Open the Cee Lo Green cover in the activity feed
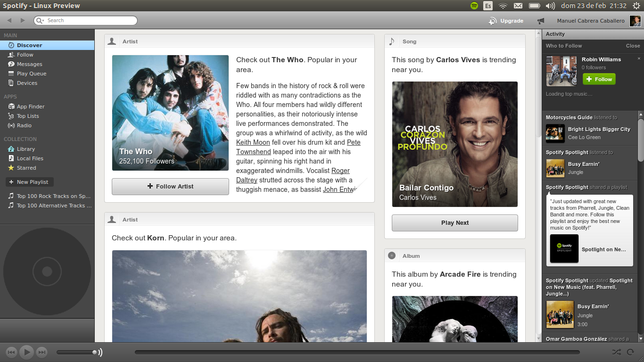Image resolution: width=644 pixels, height=362 pixels. [555, 133]
